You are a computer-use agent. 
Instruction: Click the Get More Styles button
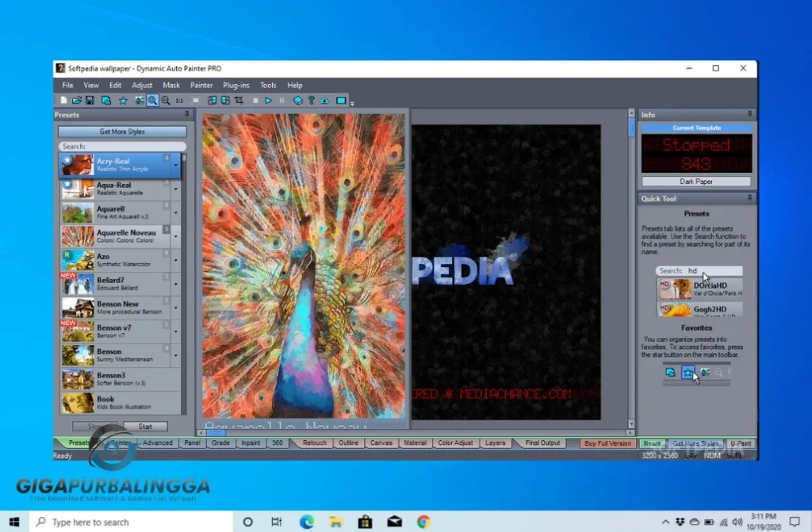click(121, 130)
